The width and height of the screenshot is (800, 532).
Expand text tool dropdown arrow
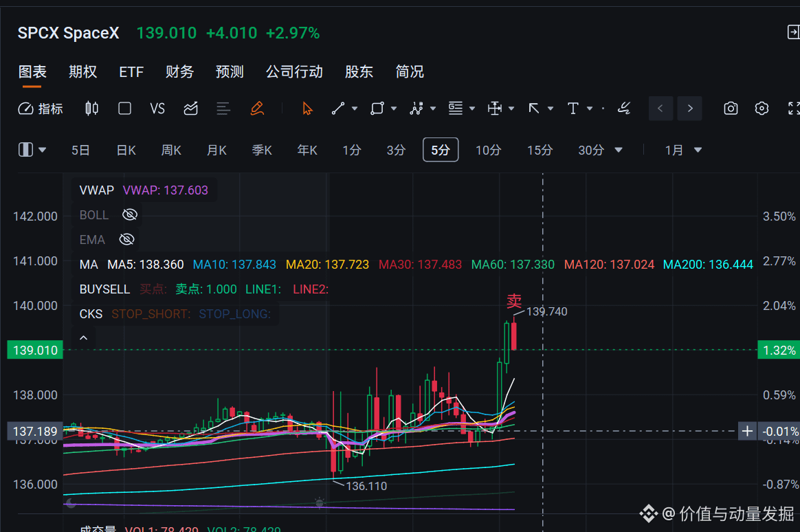click(x=590, y=109)
